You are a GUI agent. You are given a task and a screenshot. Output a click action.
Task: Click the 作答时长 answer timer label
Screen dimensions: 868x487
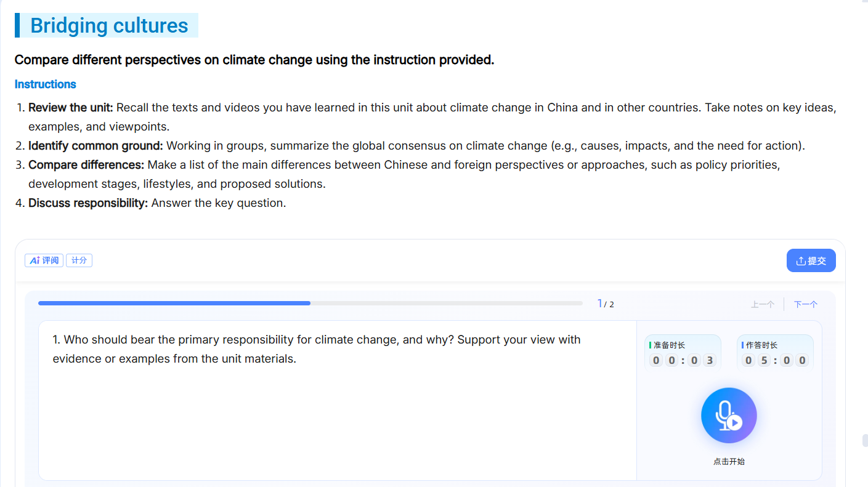click(x=761, y=345)
